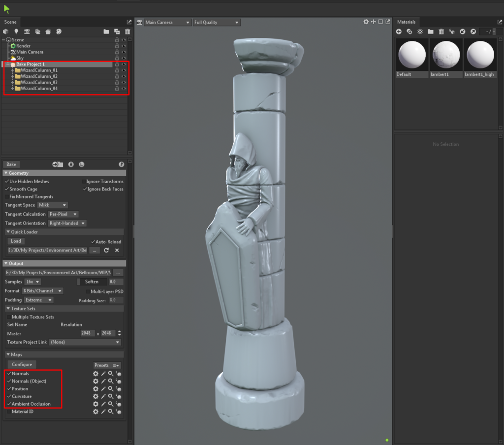Click the trash icon in Scene panel
The image size is (504, 445).
[x=127, y=32]
